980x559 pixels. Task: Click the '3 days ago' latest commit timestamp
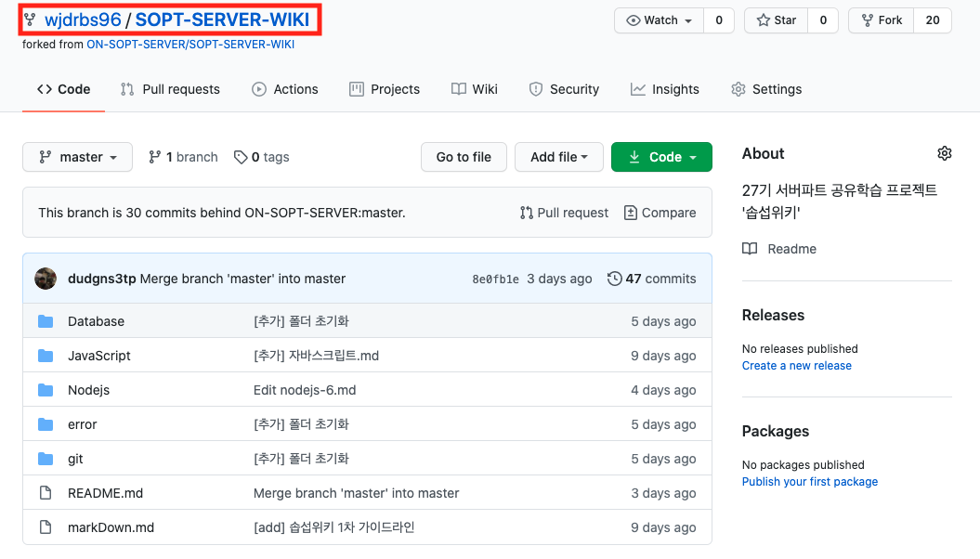click(559, 279)
